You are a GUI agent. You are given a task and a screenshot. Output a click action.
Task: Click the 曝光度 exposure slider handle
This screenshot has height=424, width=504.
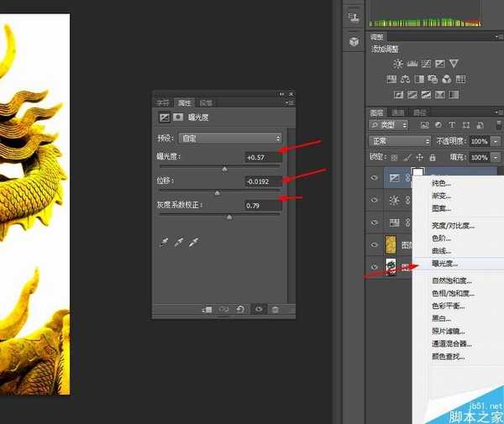pos(224,169)
